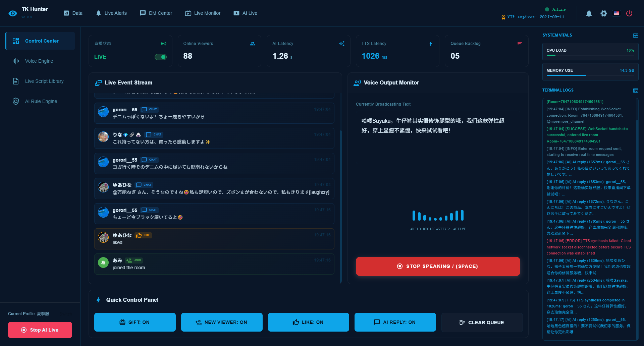
Task: Open the AI Live tab
Action: click(x=246, y=13)
